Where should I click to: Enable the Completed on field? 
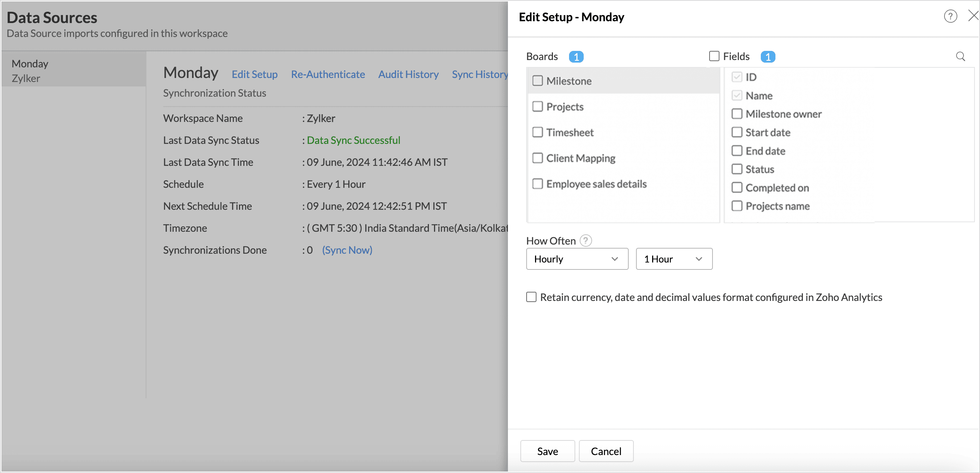(x=737, y=187)
